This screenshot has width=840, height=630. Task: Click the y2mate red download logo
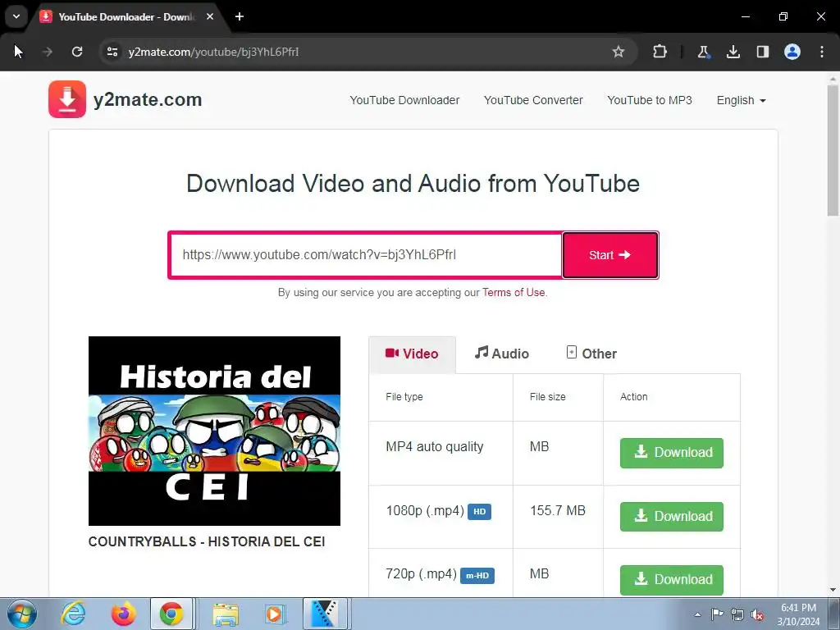[67, 99]
